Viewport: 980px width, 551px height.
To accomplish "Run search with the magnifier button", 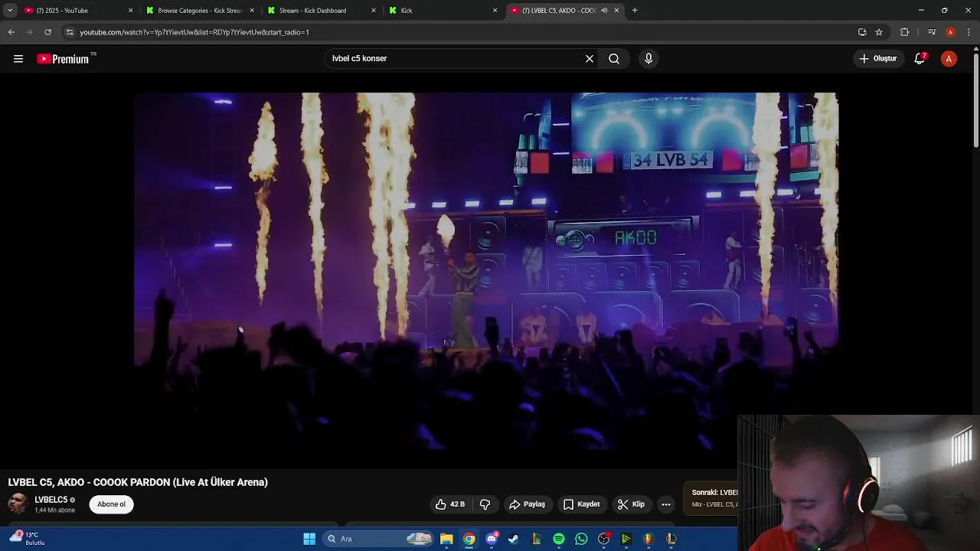I will pyautogui.click(x=614, y=59).
